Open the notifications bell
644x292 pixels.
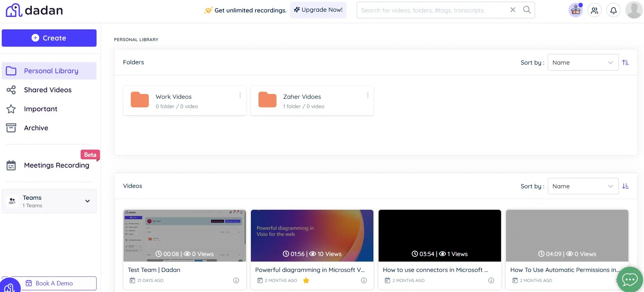click(613, 10)
